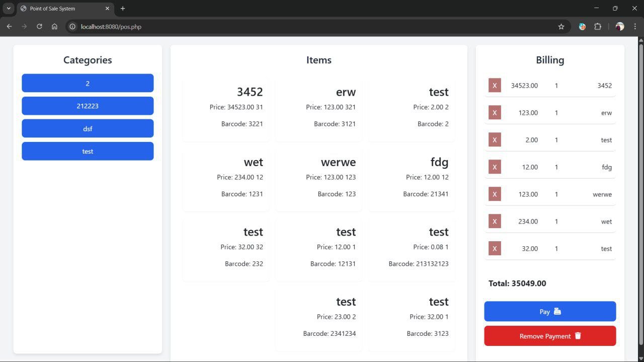This screenshot has width=644, height=362.
Task: Remove the fdg billing entry
Action: coord(495,167)
